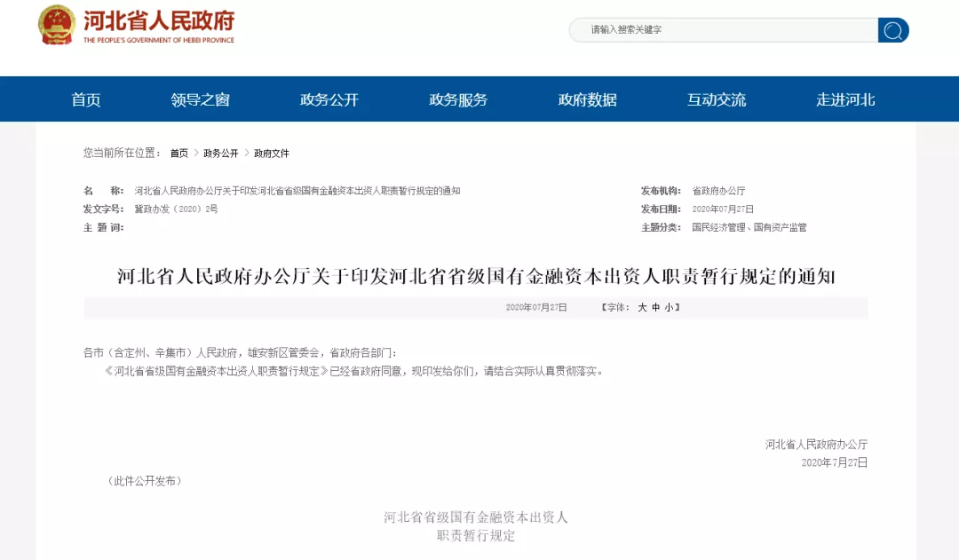The height and width of the screenshot is (560, 959).
Task: Click the search keyword input field
Action: coord(723,30)
